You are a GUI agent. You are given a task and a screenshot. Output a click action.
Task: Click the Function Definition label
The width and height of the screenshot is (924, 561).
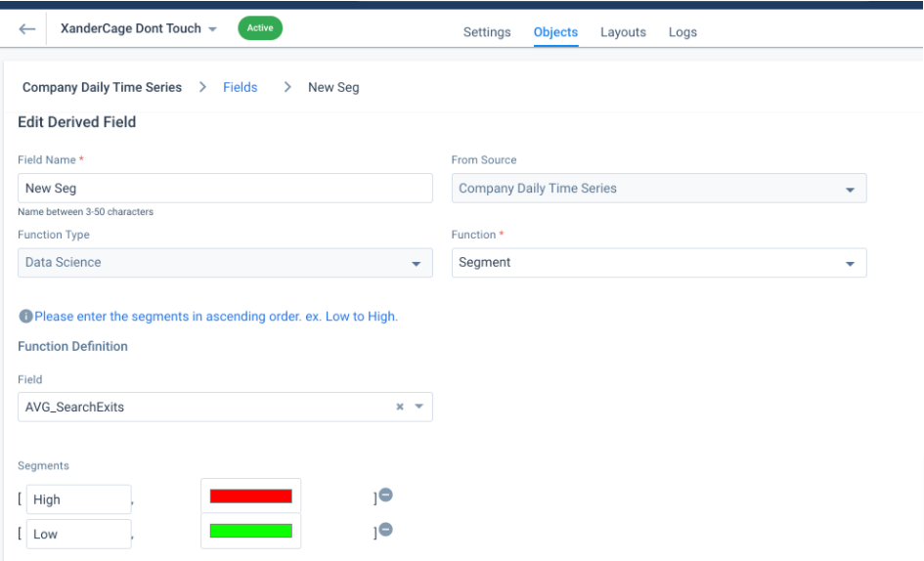click(72, 347)
